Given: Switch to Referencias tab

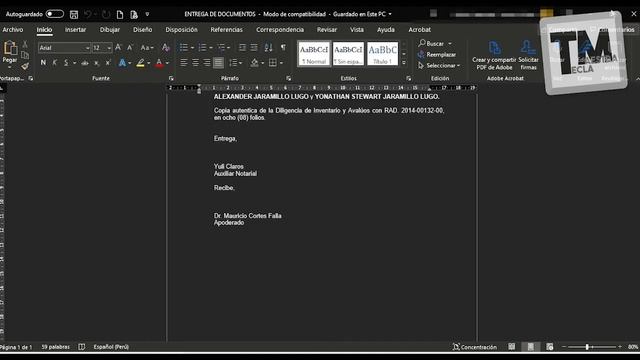Looking at the screenshot, I should (227, 30).
